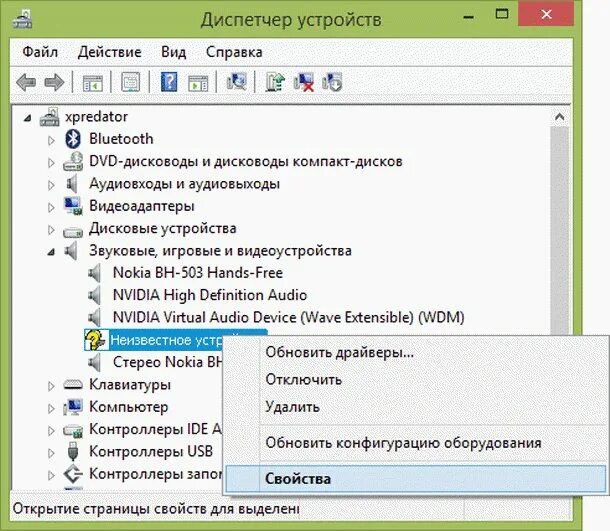Screen dimensions: 610x531
Task: Click the Uninstall device red X icon
Action: point(304,82)
